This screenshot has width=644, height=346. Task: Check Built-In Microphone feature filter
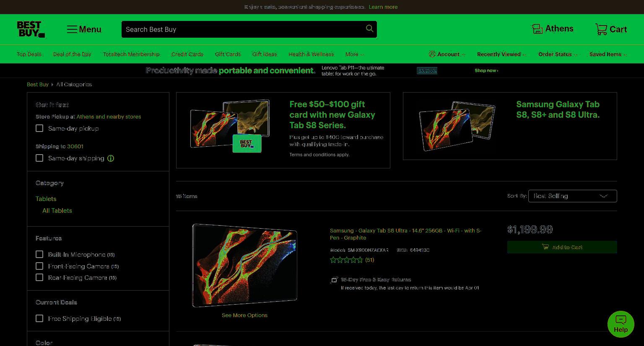click(x=39, y=254)
